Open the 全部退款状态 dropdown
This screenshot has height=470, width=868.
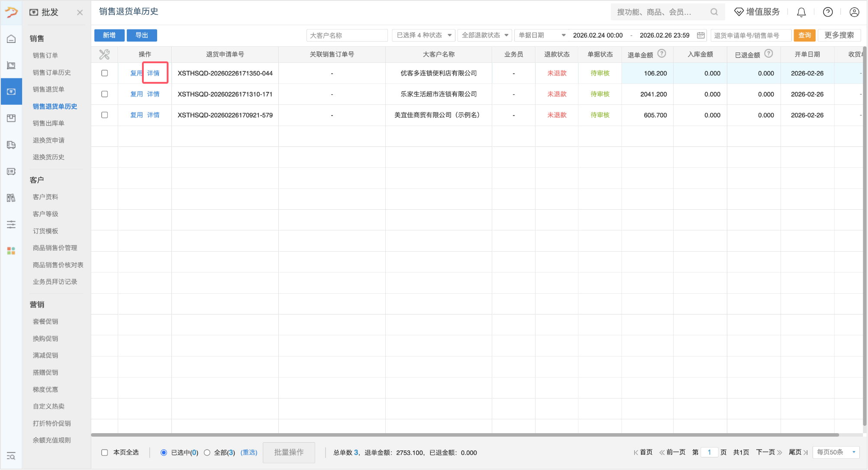484,35
